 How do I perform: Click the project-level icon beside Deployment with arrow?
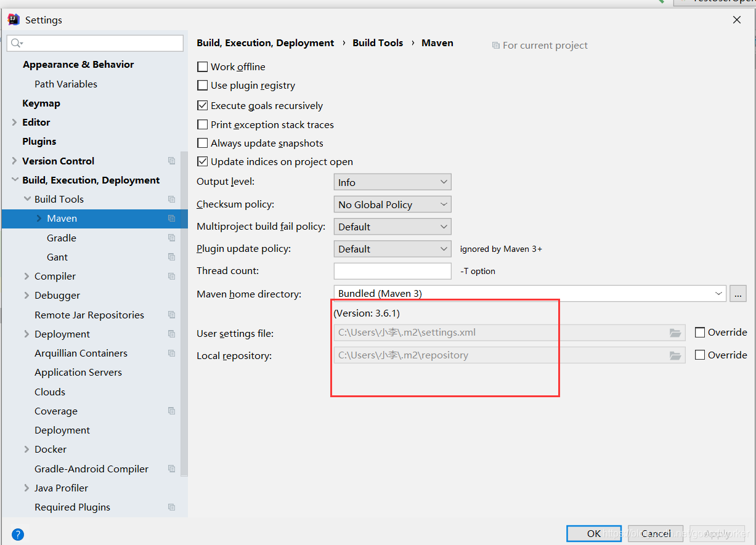pos(172,334)
